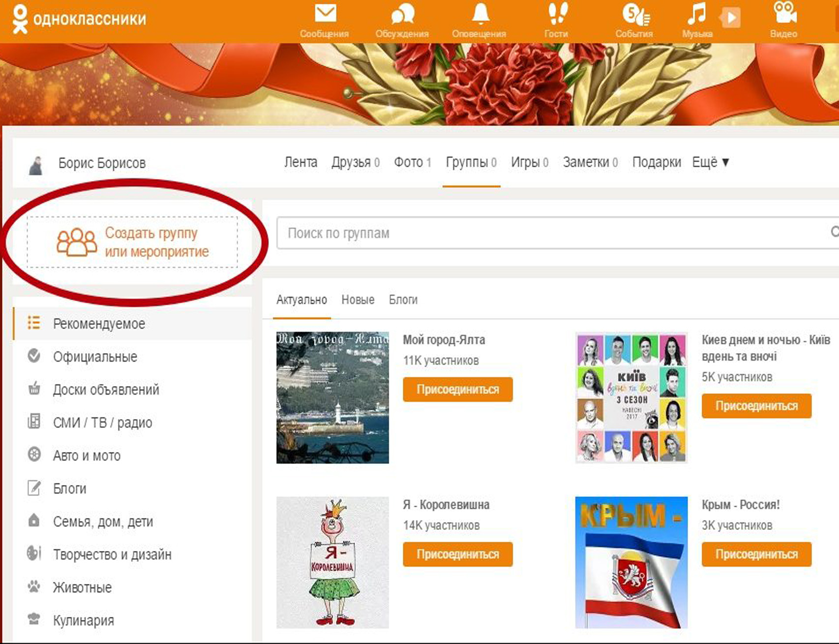Image resolution: width=839 pixels, height=644 pixels.
Task: Open the Я - Королевишна group thumbnail
Action: pos(332,562)
